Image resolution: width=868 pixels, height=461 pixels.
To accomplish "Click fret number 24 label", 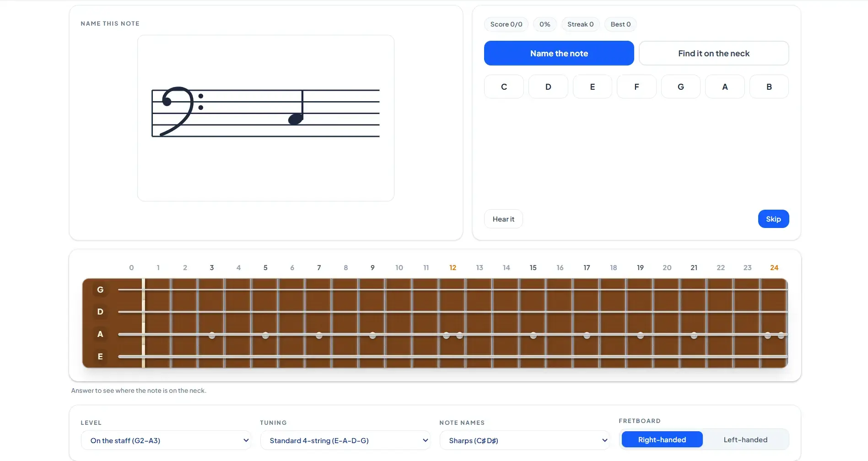I will 774,267.
